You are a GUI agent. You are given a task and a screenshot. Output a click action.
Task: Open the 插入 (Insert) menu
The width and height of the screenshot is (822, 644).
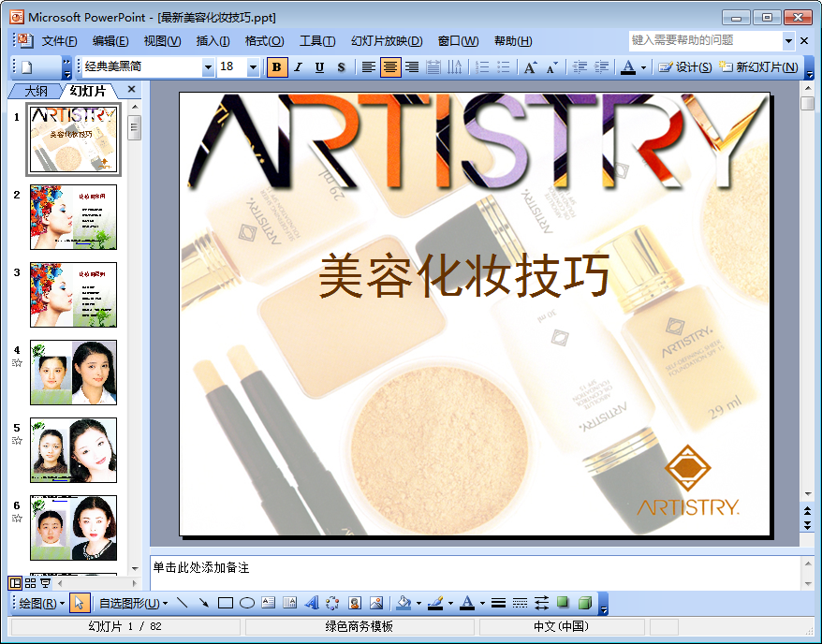coord(213,41)
